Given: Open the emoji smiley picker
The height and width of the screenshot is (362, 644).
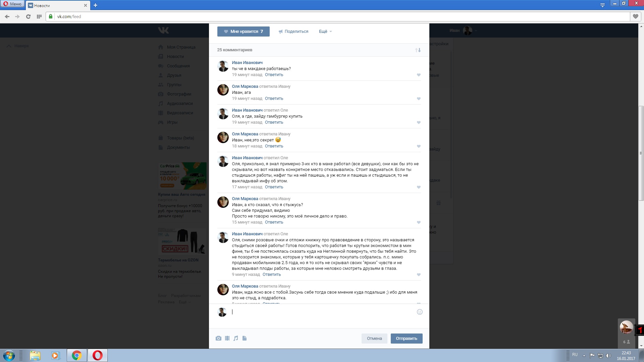Looking at the screenshot, I should (x=420, y=312).
